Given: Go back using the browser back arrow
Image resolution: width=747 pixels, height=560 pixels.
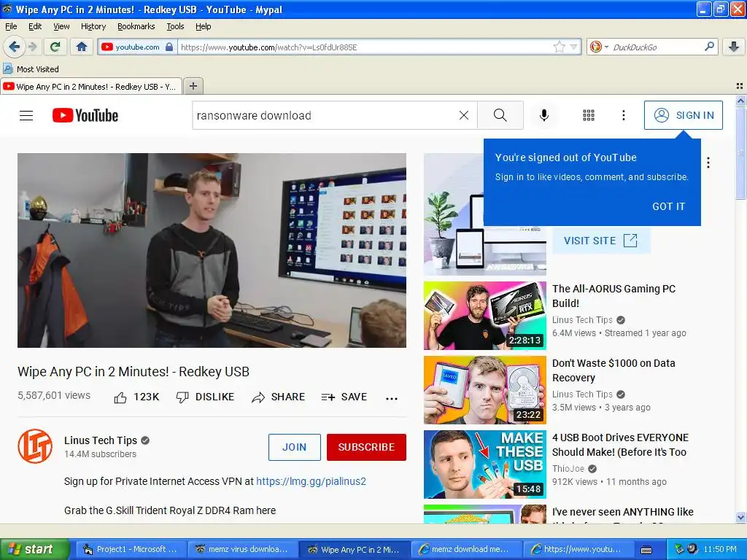Looking at the screenshot, I should coord(14,47).
